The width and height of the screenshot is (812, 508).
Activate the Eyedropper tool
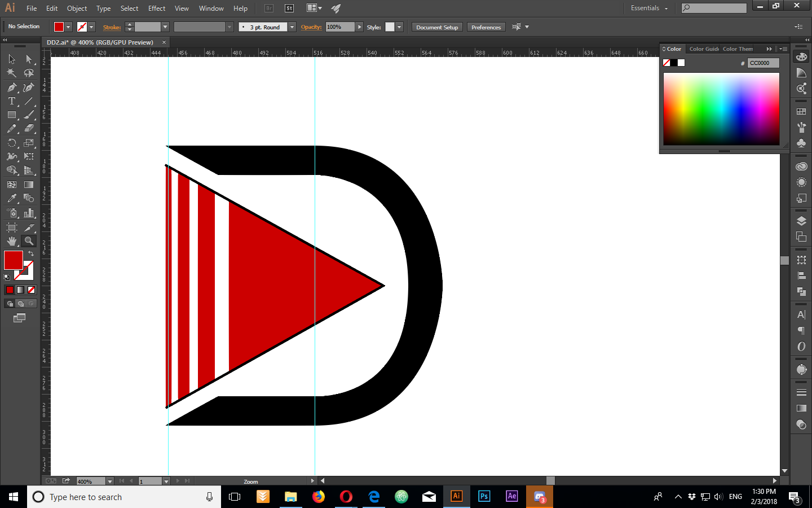pos(12,198)
